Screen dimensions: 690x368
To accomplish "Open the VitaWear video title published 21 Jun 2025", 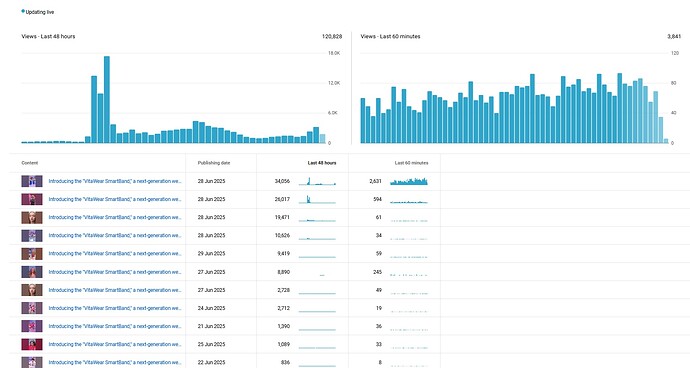I will (115, 326).
